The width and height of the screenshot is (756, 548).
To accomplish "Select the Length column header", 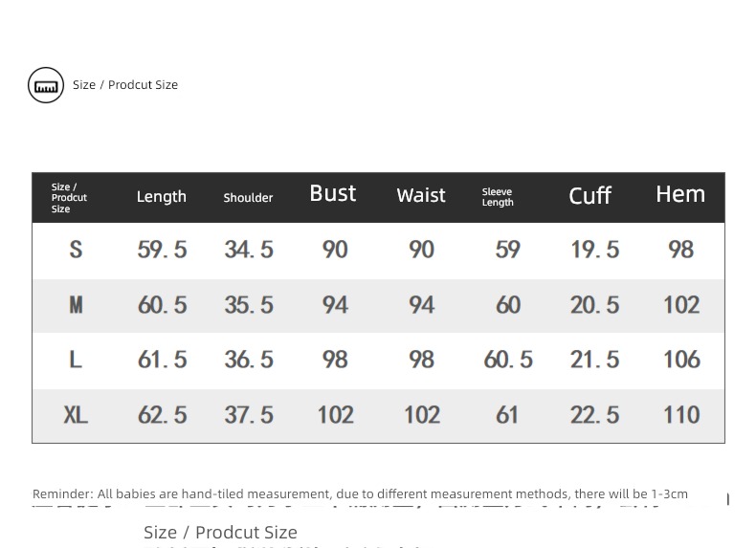I will click(x=161, y=197).
